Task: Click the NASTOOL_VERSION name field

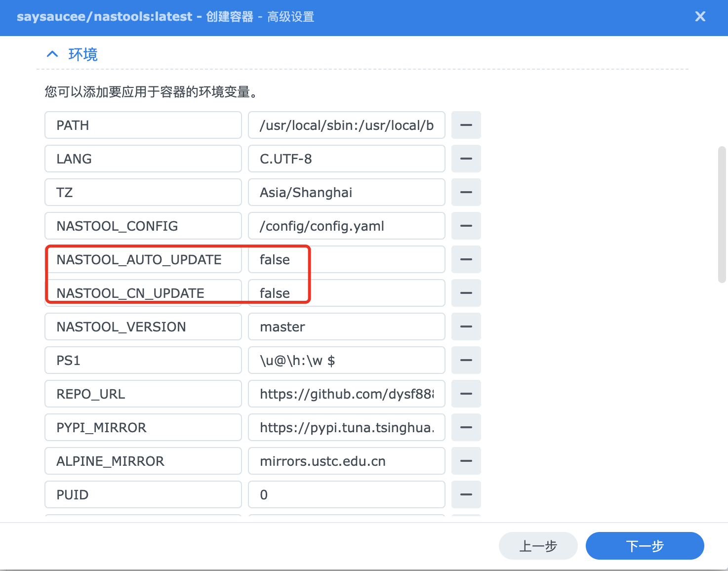Action: 143,326
